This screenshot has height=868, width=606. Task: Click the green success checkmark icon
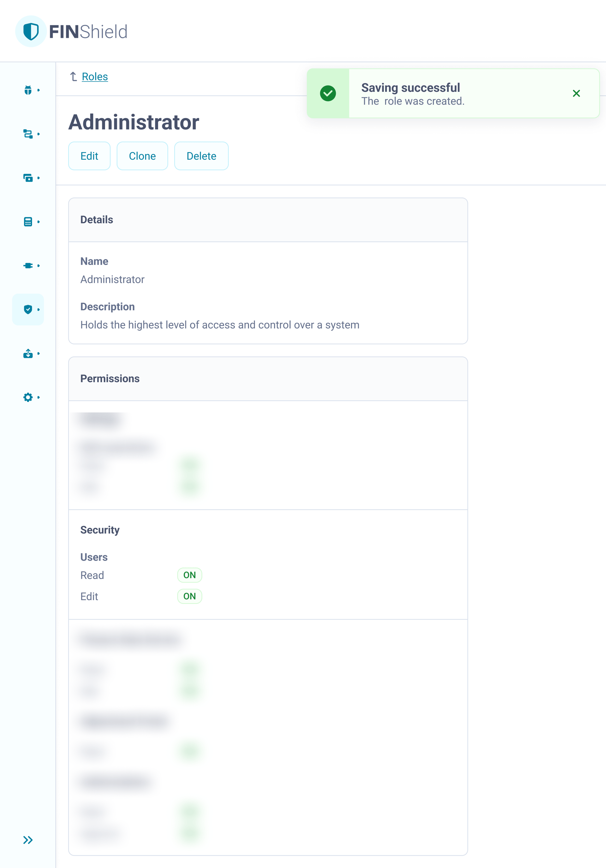328,93
